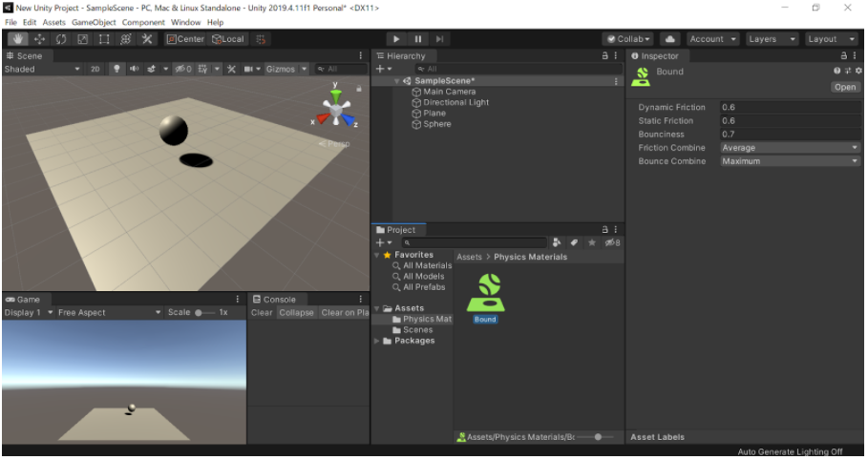Lock the Project panel
868x460 pixels.
tap(605, 229)
